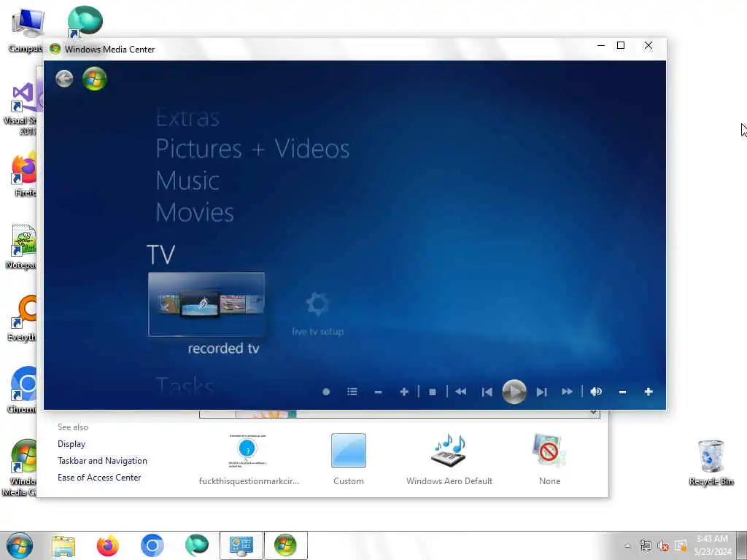The image size is (747, 560).
Task: Click the green Media Center start orb
Action: (94, 79)
